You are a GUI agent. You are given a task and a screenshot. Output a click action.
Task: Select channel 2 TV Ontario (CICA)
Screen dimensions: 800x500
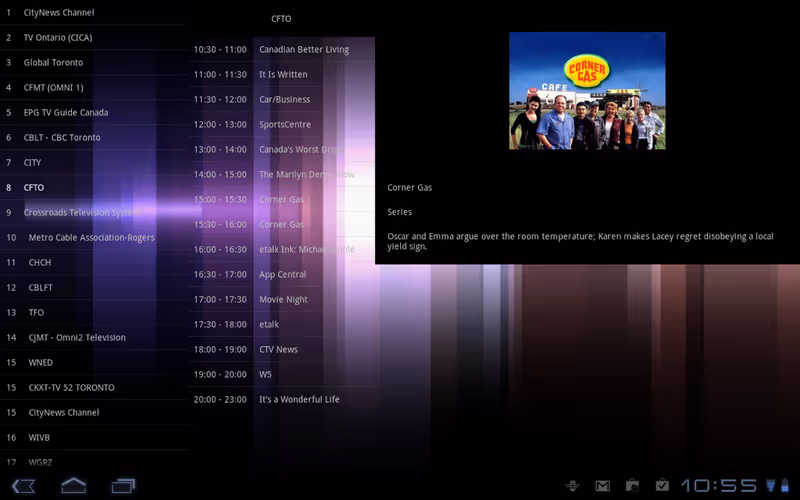click(x=94, y=38)
